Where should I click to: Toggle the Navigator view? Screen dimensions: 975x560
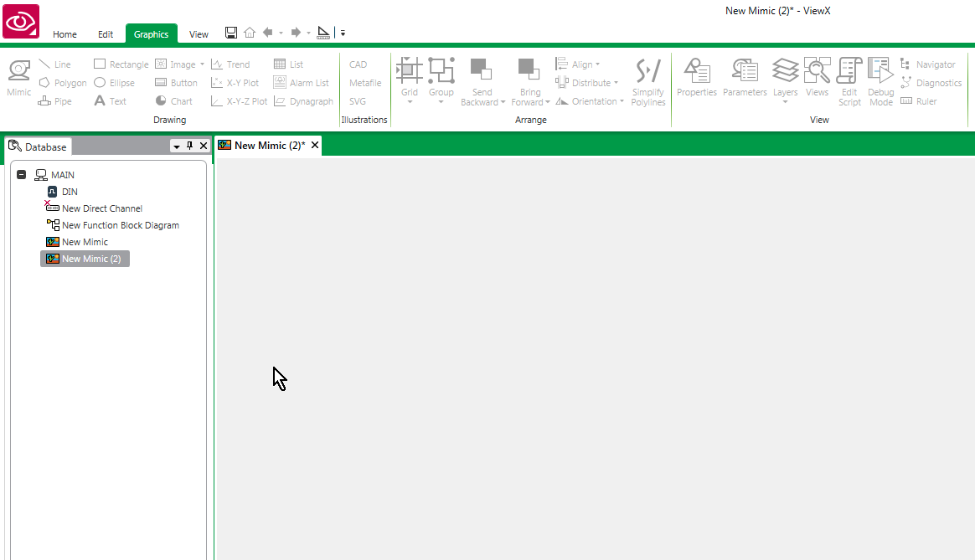coord(927,64)
